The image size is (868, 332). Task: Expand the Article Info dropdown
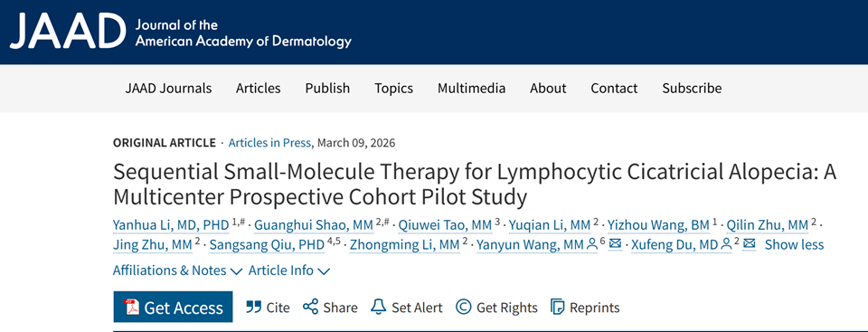point(289,270)
